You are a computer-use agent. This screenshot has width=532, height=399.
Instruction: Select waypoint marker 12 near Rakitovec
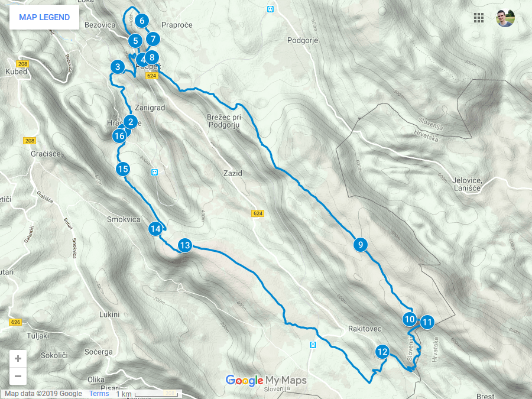tap(382, 352)
